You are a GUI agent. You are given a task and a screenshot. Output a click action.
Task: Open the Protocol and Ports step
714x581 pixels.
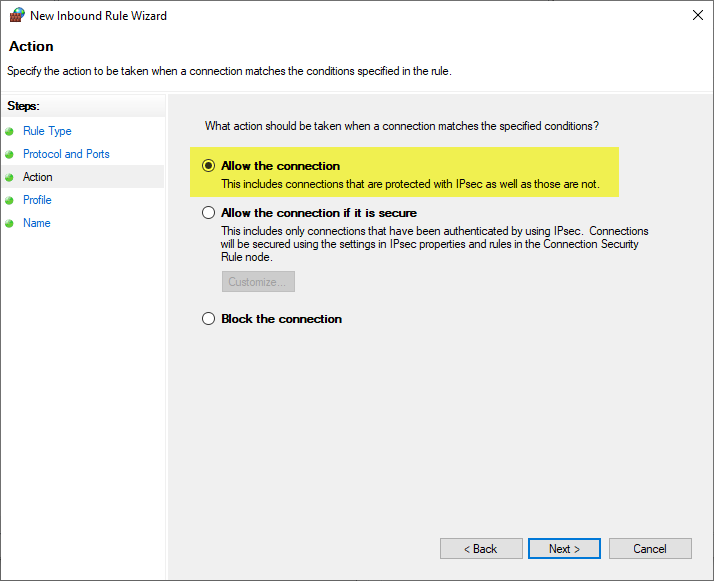pyautogui.click(x=66, y=154)
